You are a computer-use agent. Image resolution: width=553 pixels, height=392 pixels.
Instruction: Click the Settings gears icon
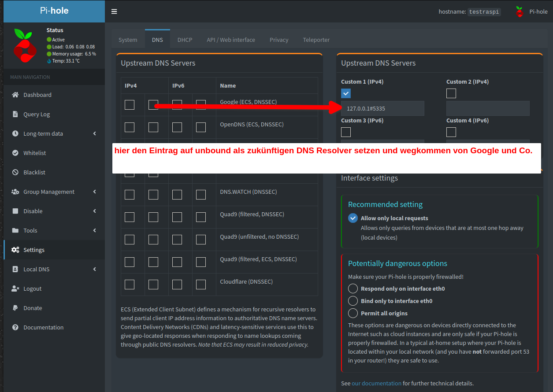pos(15,250)
